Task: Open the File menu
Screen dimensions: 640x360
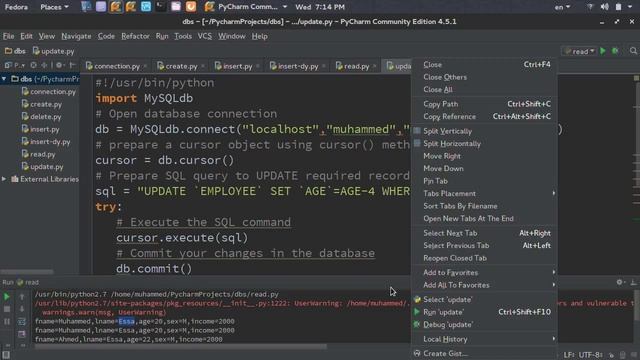Action: pyautogui.click(x=8, y=36)
